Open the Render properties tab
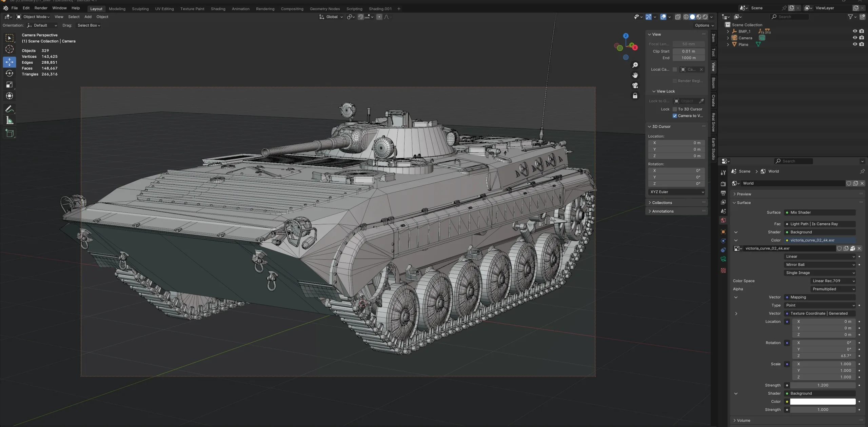This screenshot has height=427, width=868. coord(723,183)
